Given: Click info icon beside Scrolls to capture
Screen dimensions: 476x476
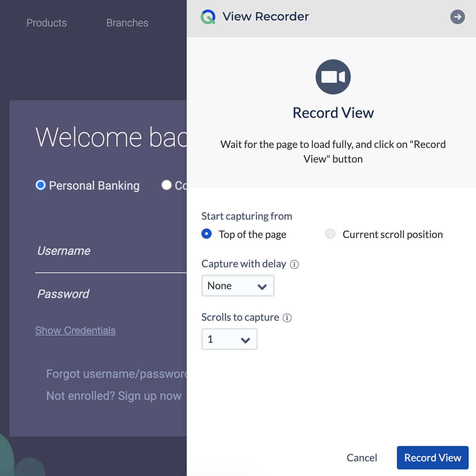Looking at the screenshot, I should point(287,318).
